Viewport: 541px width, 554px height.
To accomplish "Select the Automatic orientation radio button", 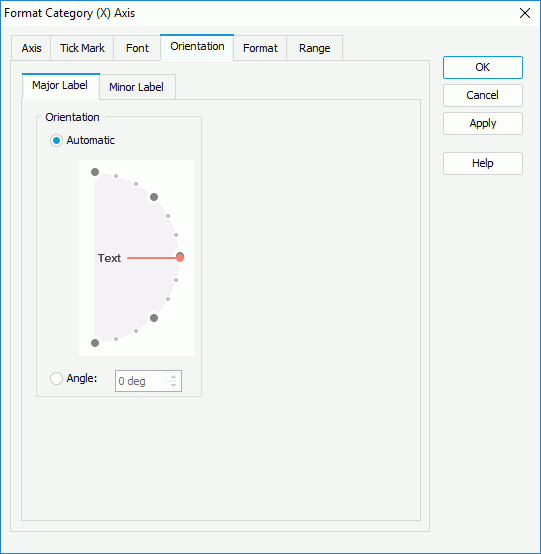I will click(56, 141).
